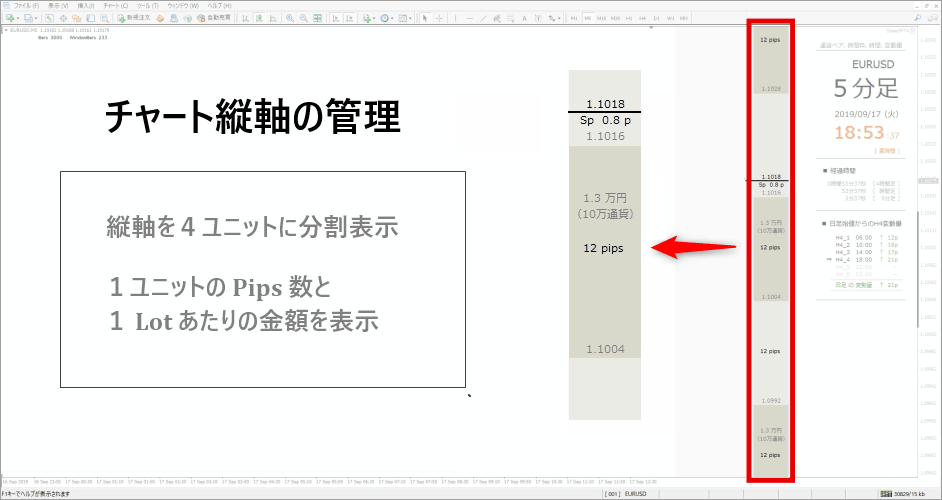Select the crosshair tool
Viewport: 942px width, 500px height.
(439, 18)
